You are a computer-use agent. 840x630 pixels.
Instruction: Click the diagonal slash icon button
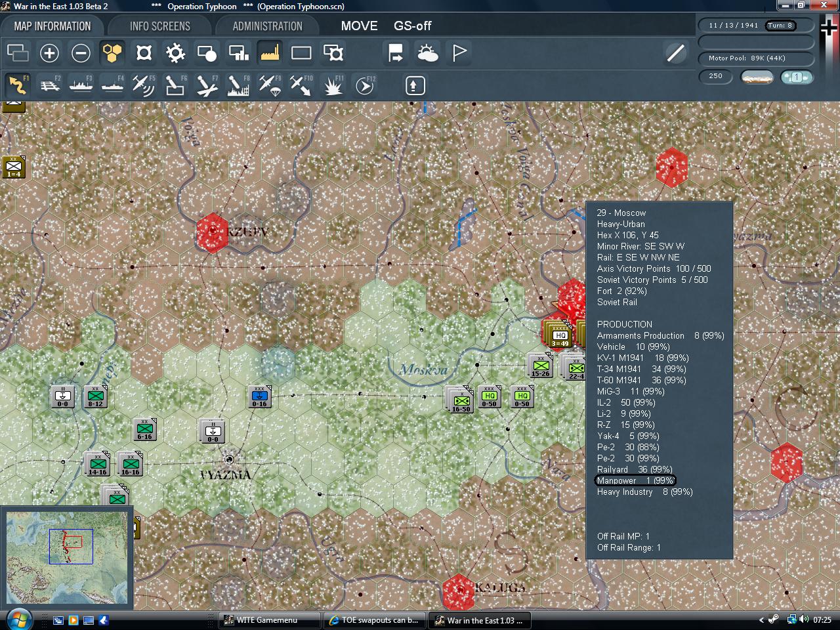[675, 52]
